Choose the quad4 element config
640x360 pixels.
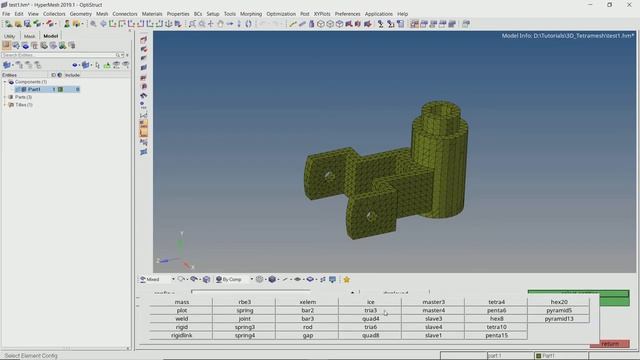click(x=370, y=319)
